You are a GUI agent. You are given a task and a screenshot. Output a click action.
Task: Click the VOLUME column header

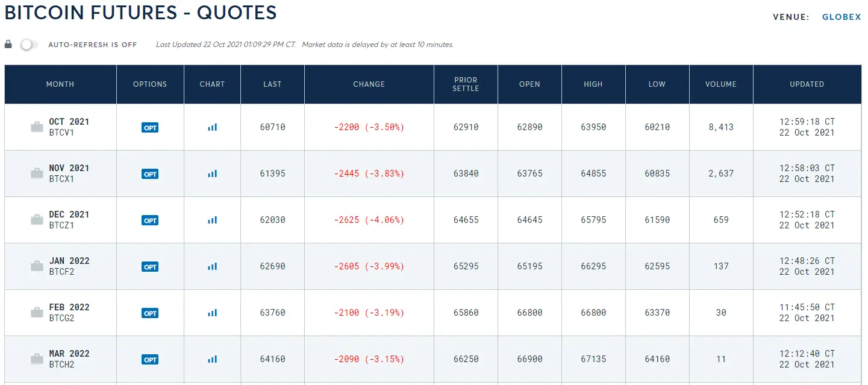(721, 84)
